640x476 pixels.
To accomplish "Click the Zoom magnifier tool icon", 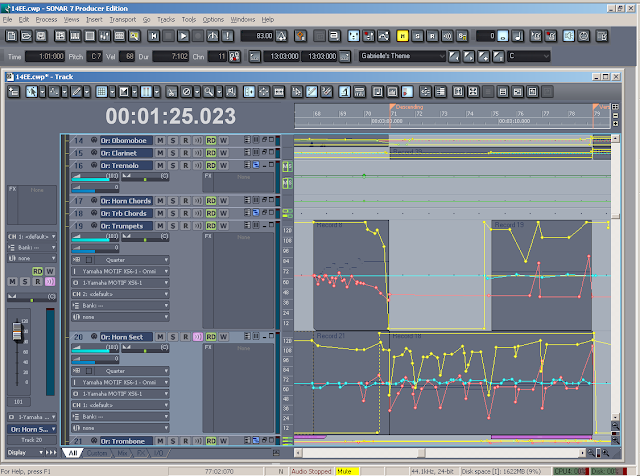I will point(208,92).
